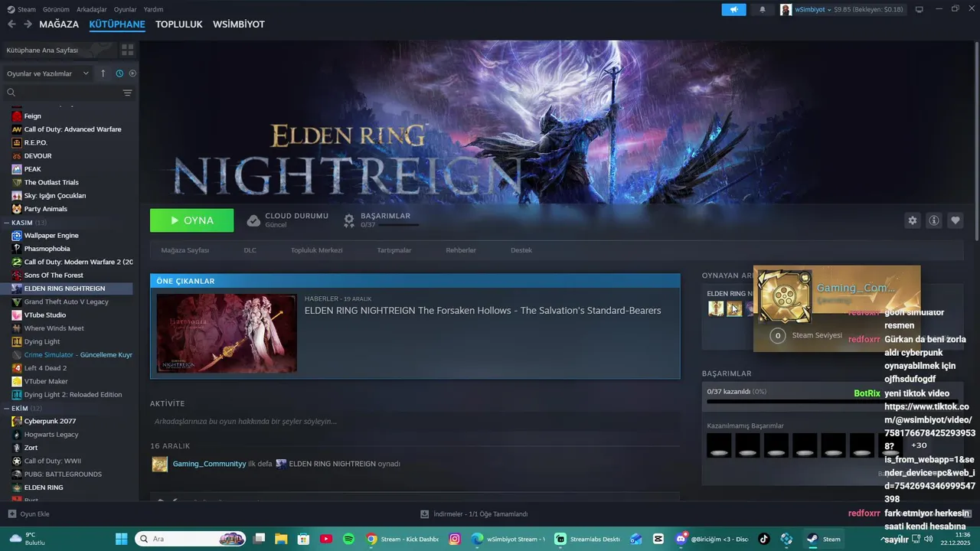Add ELDEN RING NIGHTREIGN to favorites with heart icon

pyautogui.click(x=955, y=220)
